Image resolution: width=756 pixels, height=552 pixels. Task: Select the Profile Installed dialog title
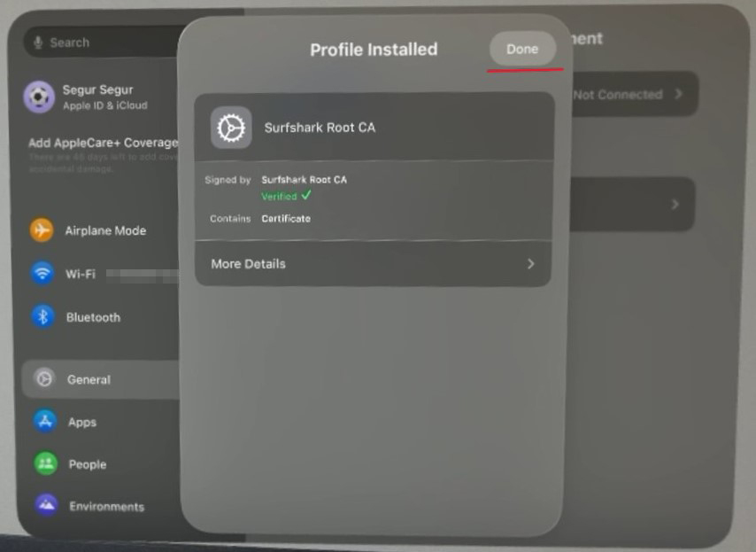pos(373,50)
